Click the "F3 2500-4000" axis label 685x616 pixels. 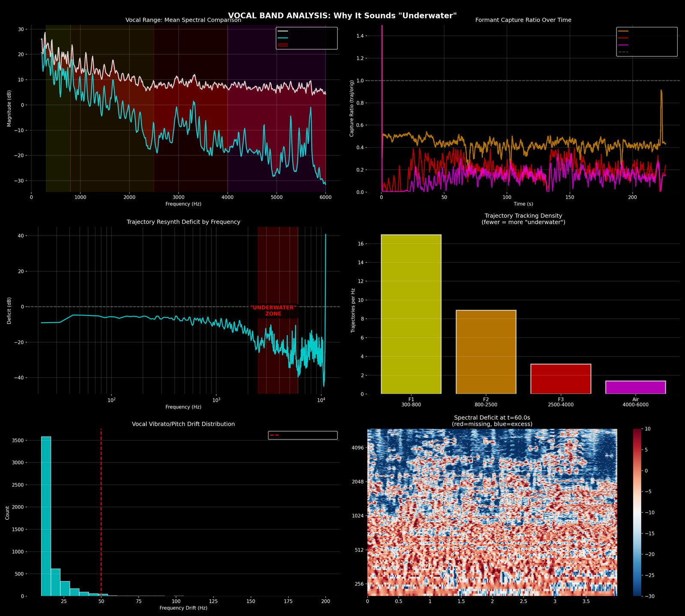[561, 402]
